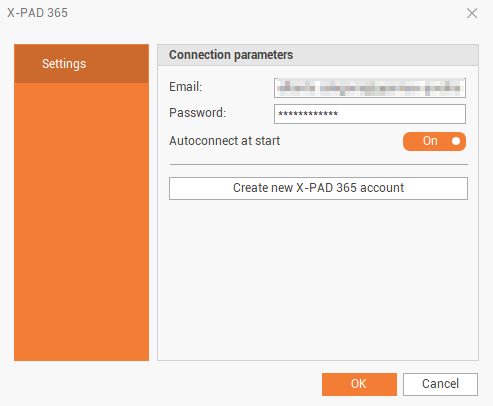Click the 'Autoconnect at start' label text
The image size is (493, 406).
pos(224,141)
